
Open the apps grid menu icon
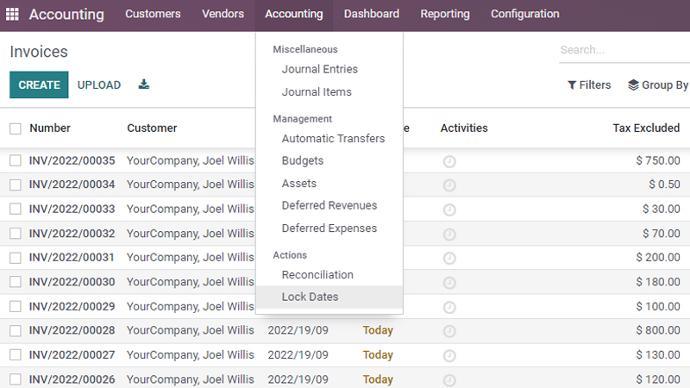pos(12,14)
